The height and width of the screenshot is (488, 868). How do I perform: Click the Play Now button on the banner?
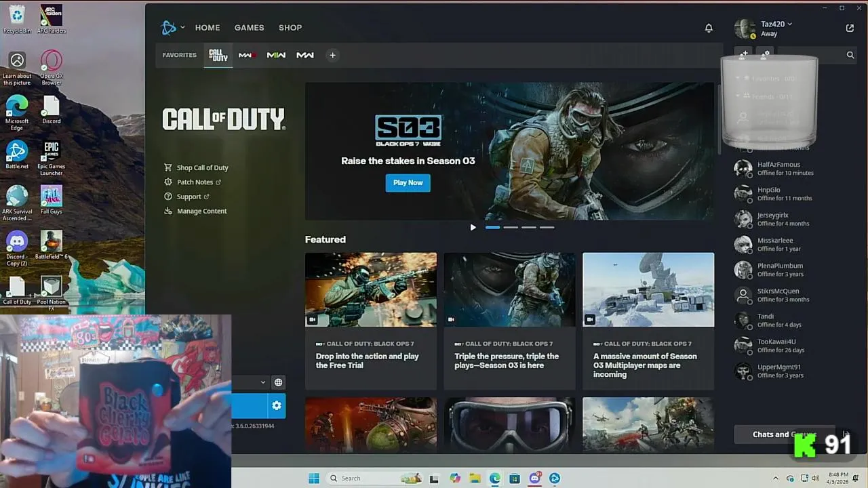pyautogui.click(x=408, y=183)
